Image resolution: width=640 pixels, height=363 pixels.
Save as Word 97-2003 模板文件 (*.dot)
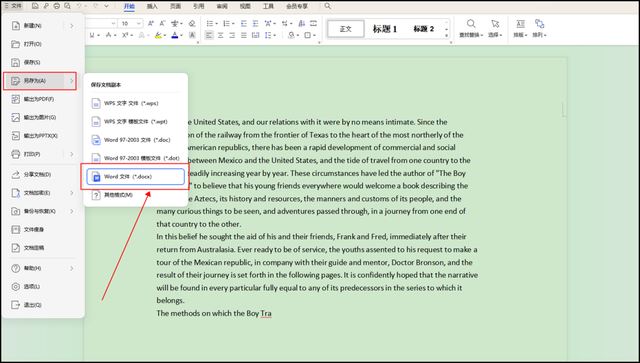(135, 158)
